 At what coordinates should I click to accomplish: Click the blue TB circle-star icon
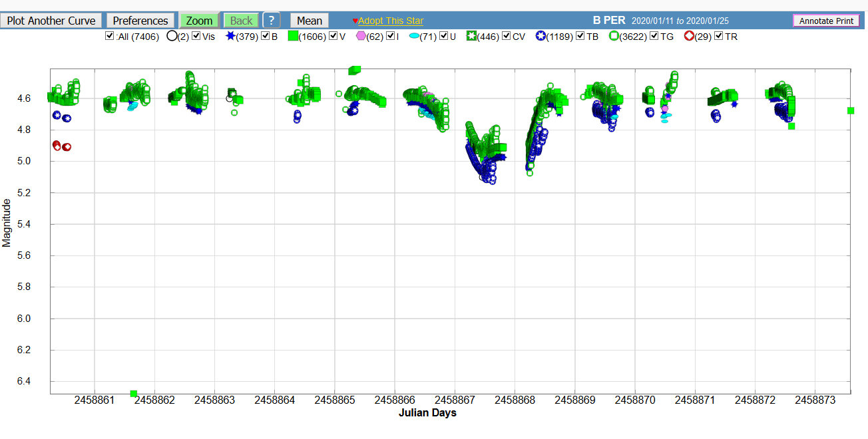click(x=541, y=36)
